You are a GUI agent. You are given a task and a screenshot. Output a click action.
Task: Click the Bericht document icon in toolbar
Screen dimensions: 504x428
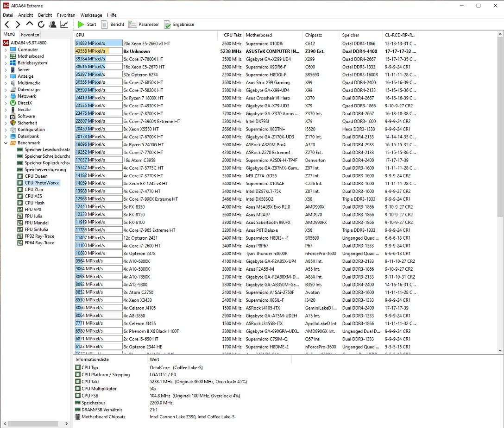(104, 25)
